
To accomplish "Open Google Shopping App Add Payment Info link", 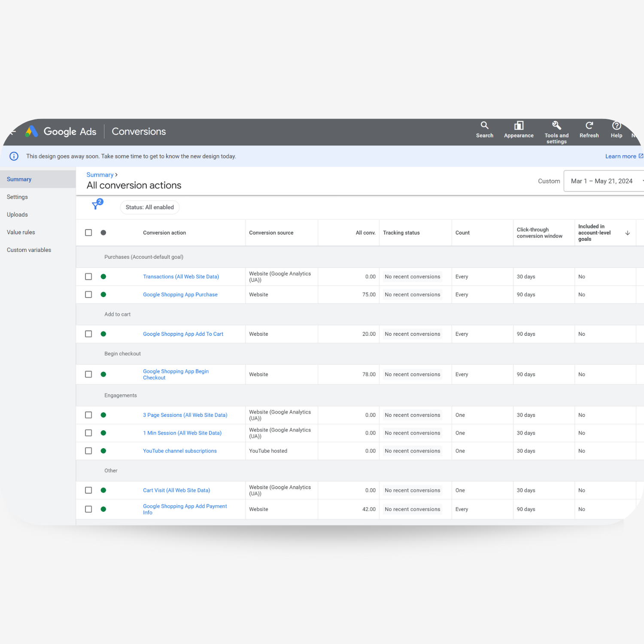I will [185, 509].
